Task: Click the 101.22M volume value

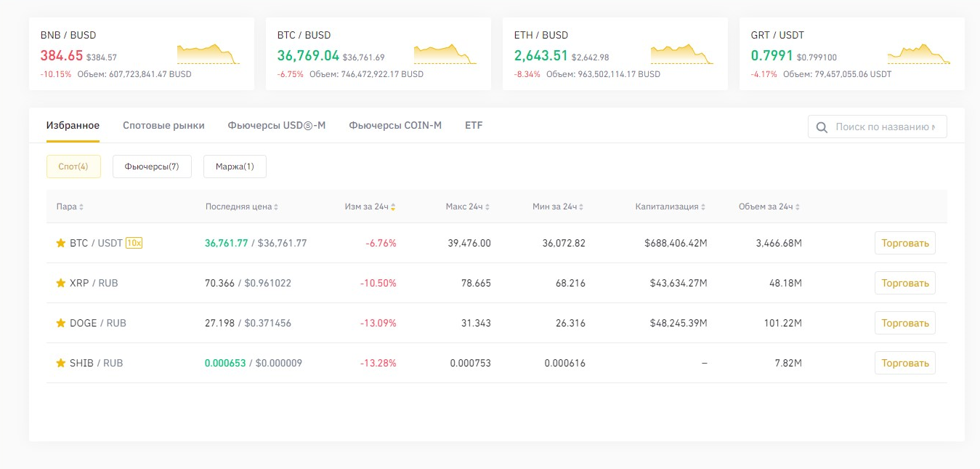Action: click(x=782, y=323)
